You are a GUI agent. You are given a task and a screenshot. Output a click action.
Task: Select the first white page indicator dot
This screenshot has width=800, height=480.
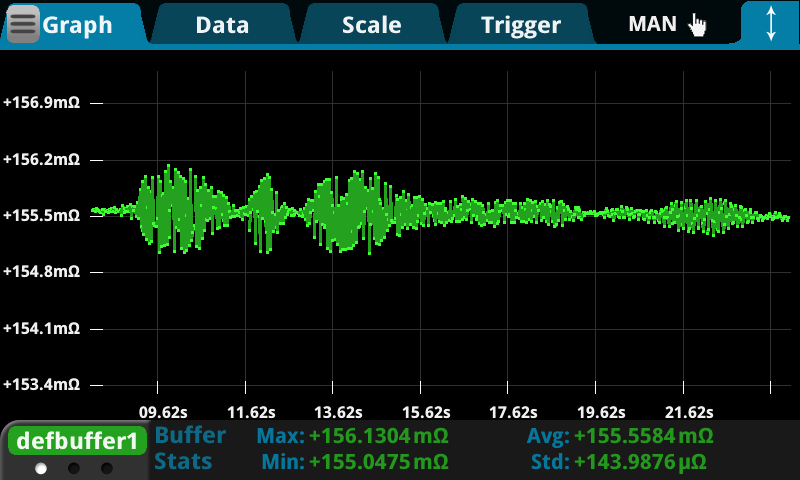point(41,468)
